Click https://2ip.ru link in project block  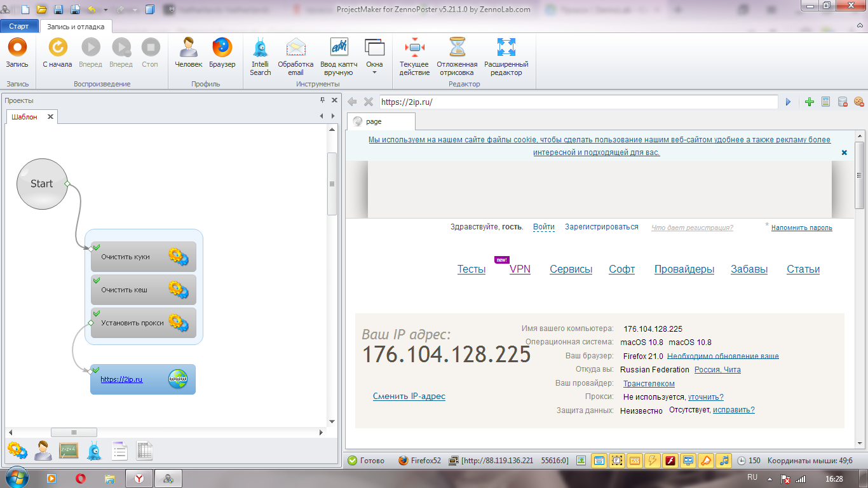[x=121, y=379]
